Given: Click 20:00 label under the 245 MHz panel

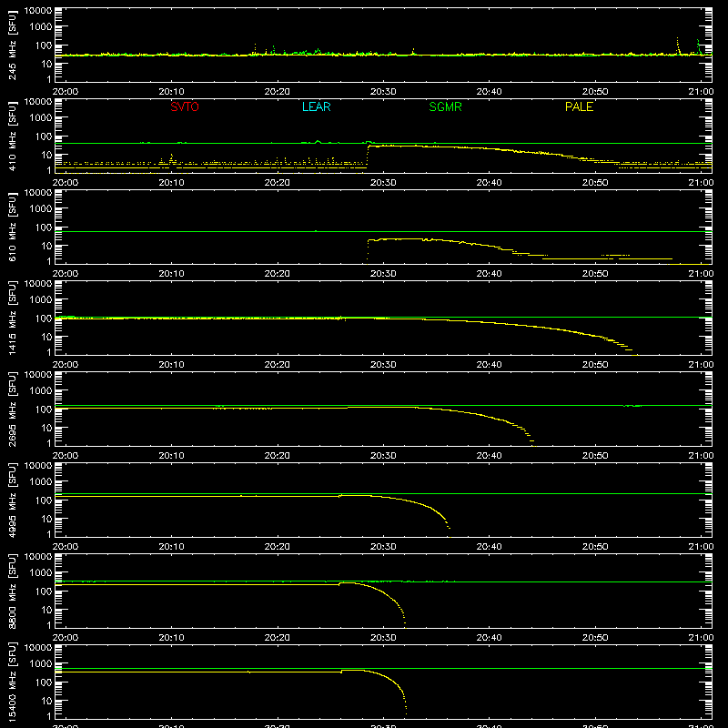Looking at the screenshot, I should pos(66,92).
